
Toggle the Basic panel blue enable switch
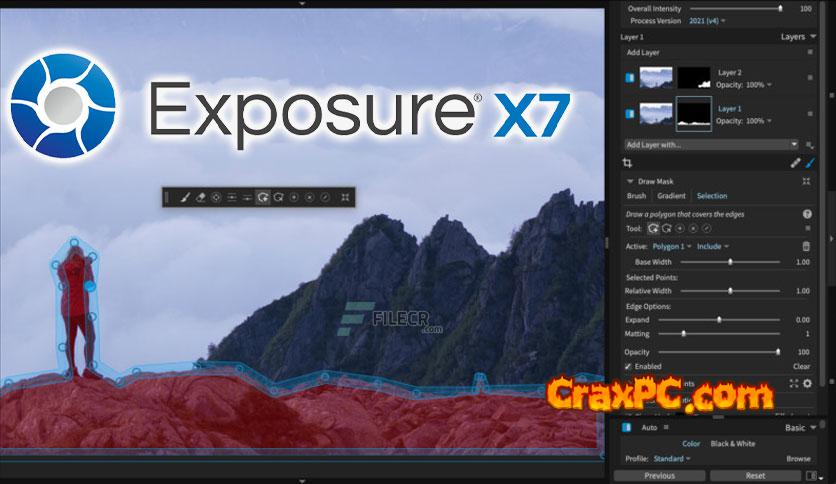coord(627,427)
